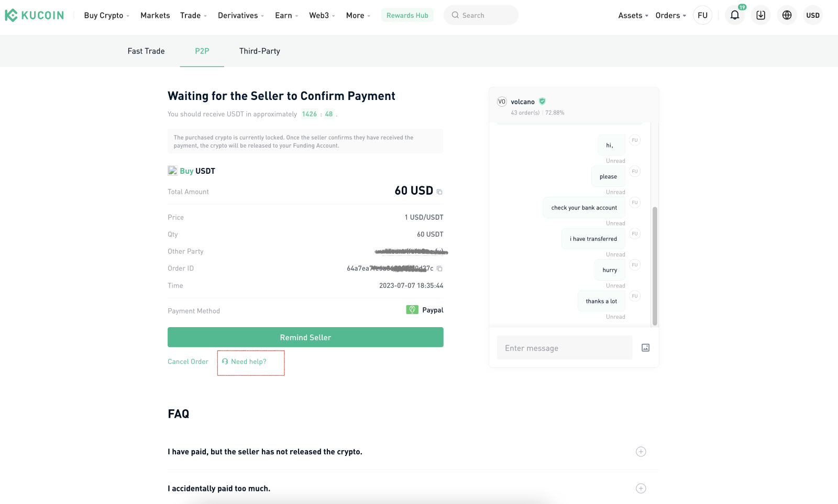The height and width of the screenshot is (504, 838).
Task: Copy the 60 USD total amount
Action: point(439,192)
